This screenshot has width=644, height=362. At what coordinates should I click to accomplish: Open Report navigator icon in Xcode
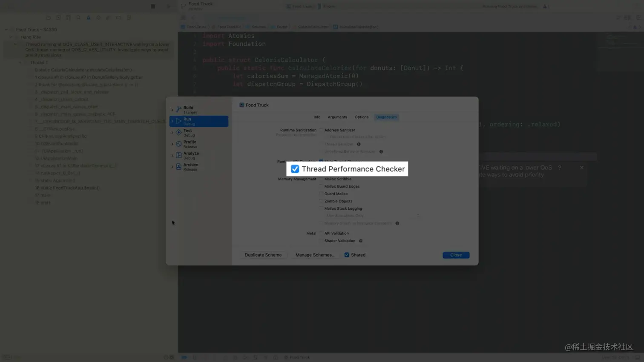tap(129, 18)
